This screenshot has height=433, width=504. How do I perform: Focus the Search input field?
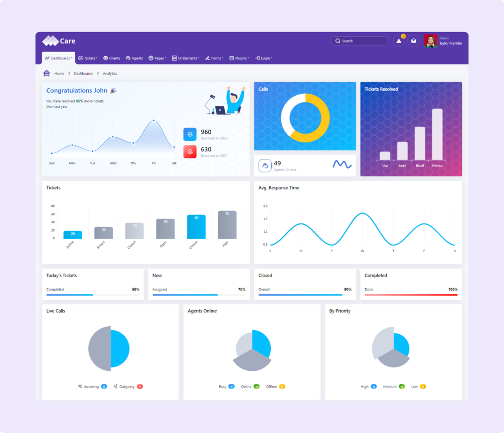pyautogui.click(x=360, y=41)
